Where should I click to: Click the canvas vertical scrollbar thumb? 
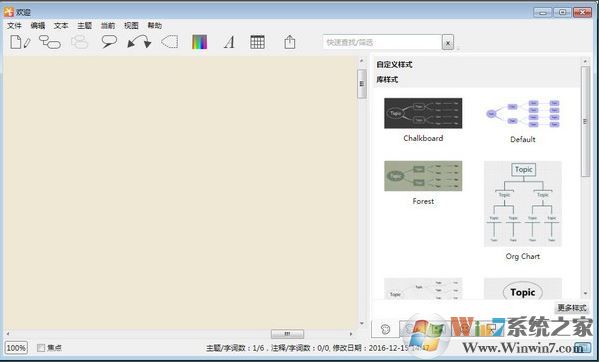pos(362,84)
